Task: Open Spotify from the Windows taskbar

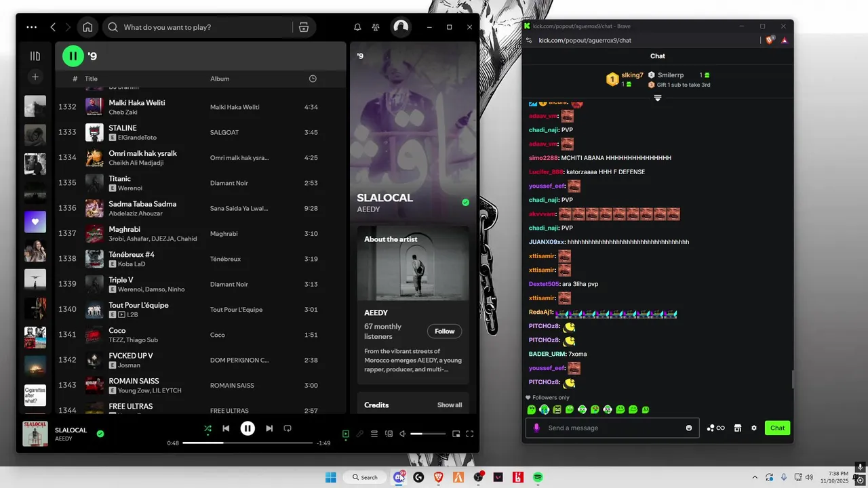Action: (x=538, y=477)
